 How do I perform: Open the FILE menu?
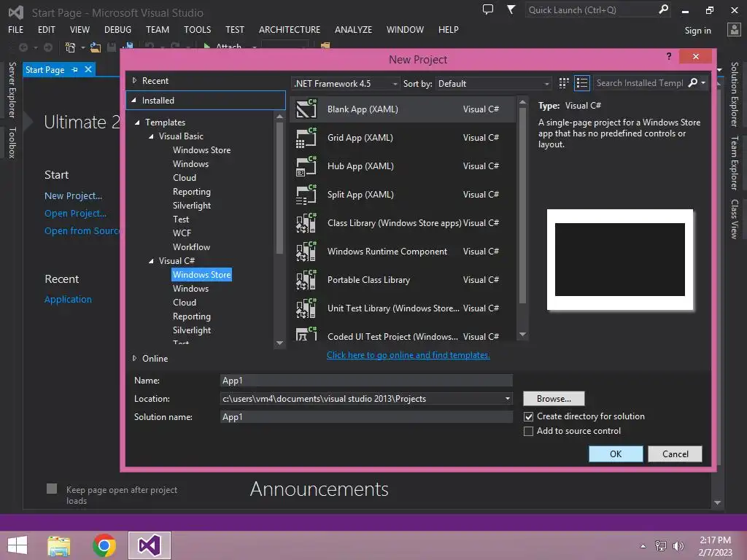tap(16, 29)
